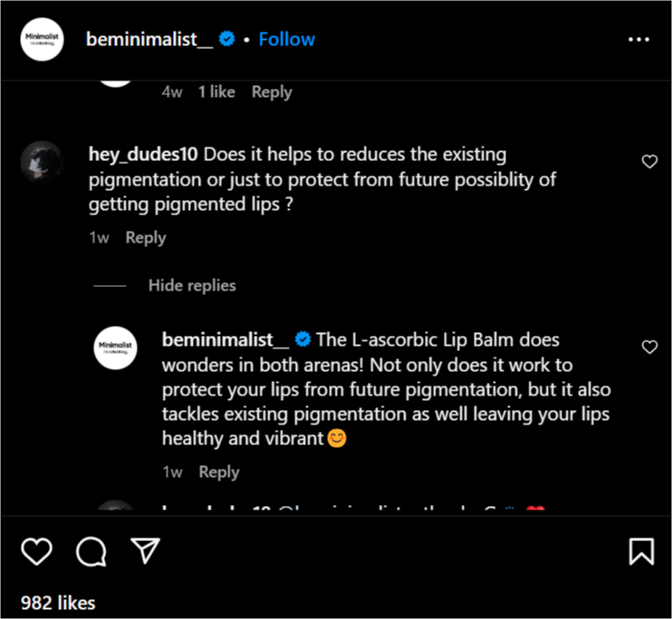Share post via paper plane icon
The width and height of the screenshot is (672, 619).
click(145, 551)
